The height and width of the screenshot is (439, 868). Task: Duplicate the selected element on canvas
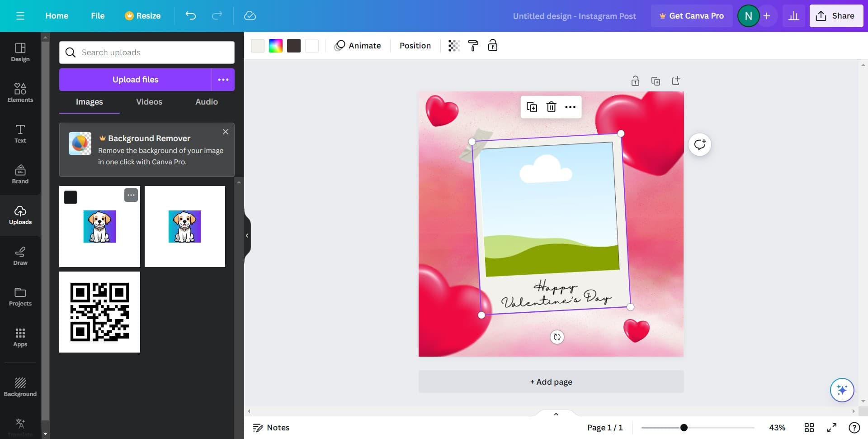[x=532, y=107]
